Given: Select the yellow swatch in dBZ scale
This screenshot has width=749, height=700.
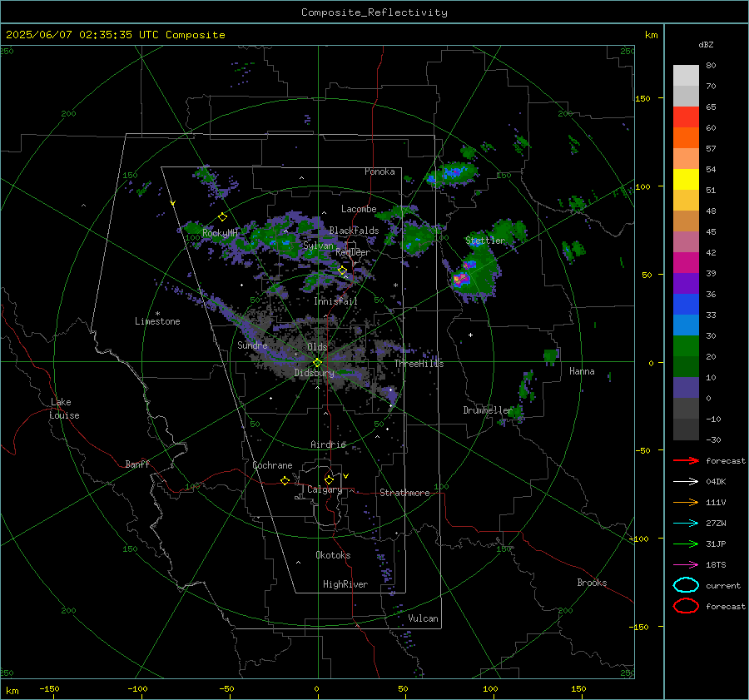Looking at the screenshot, I should tap(686, 180).
